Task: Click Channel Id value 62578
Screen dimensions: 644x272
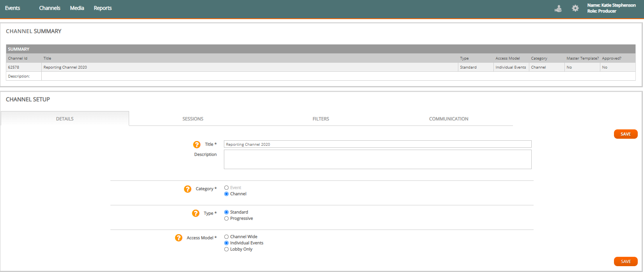Action: (x=14, y=67)
